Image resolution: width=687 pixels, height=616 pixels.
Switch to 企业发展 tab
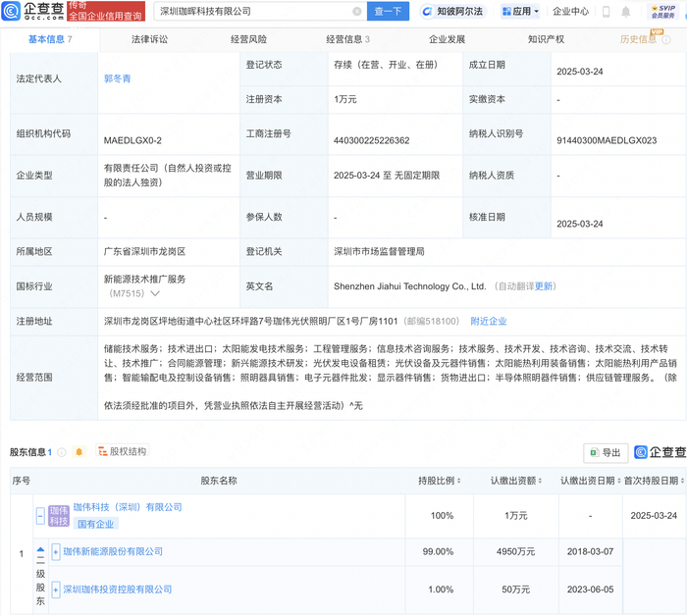[x=447, y=39]
